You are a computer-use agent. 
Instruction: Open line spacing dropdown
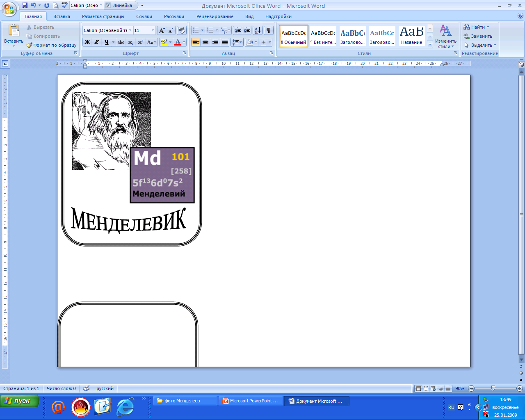[237, 42]
